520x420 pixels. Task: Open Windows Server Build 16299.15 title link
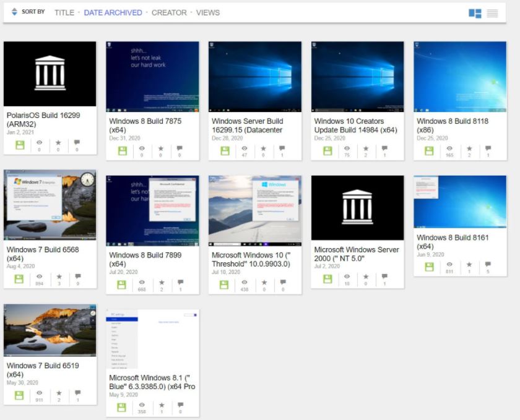point(248,126)
